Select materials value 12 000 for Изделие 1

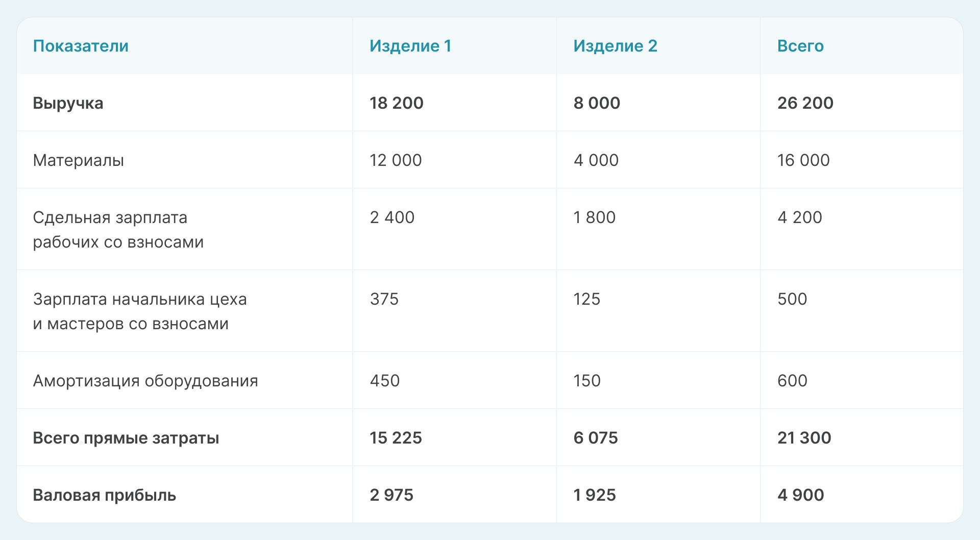click(x=396, y=160)
